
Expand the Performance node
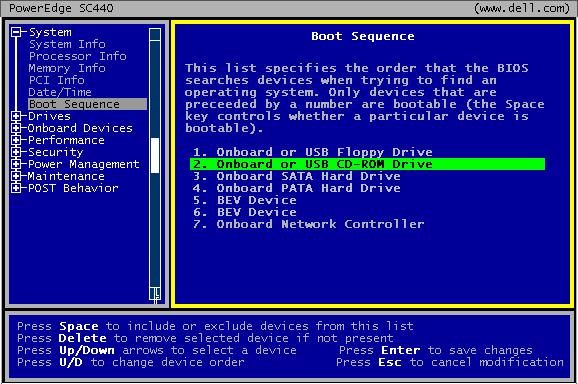coord(16,140)
